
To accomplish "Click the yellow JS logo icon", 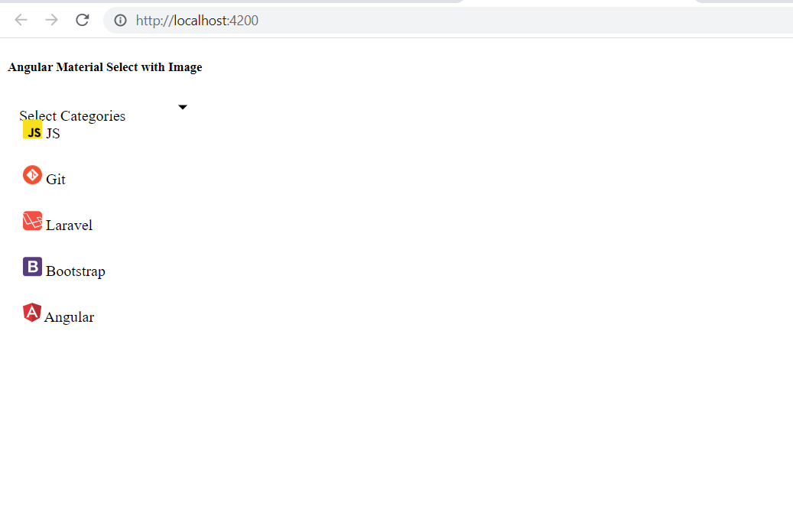I will [x=32, y=129].
